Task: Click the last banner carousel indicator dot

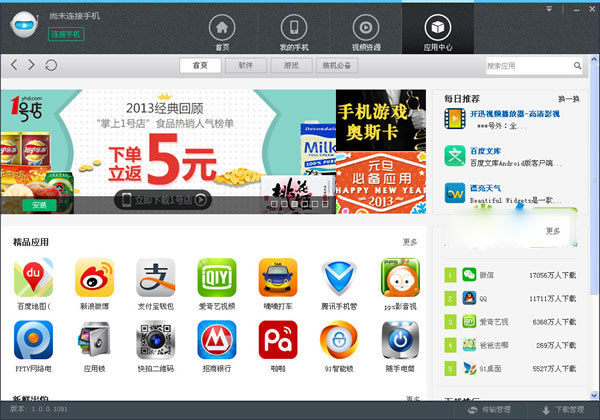Action: click(325, 204)
